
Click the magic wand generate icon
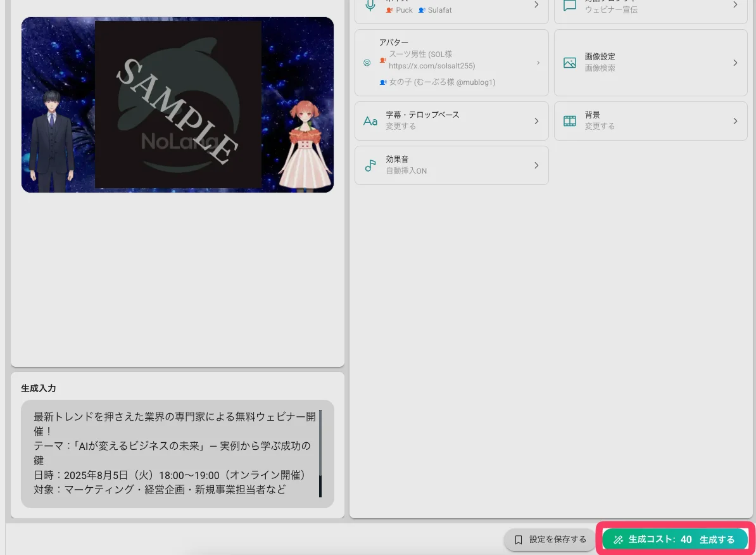(x=618, y=540)
